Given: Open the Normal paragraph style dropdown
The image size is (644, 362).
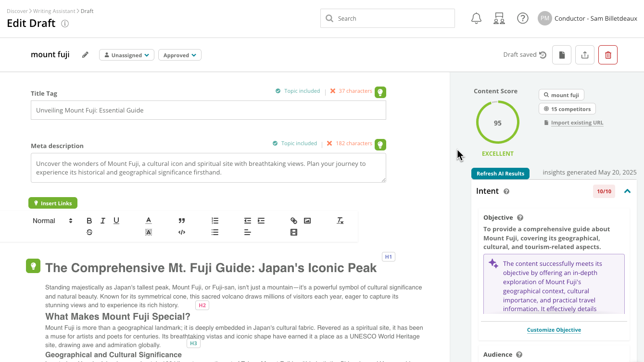Looking at the screenshot, I should click(52, 221).
